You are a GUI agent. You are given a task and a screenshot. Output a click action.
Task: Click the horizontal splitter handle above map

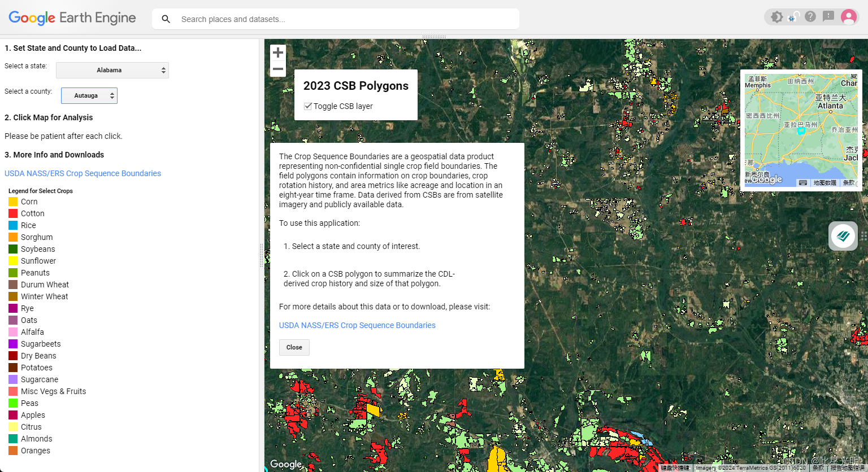tap(434, 37)
